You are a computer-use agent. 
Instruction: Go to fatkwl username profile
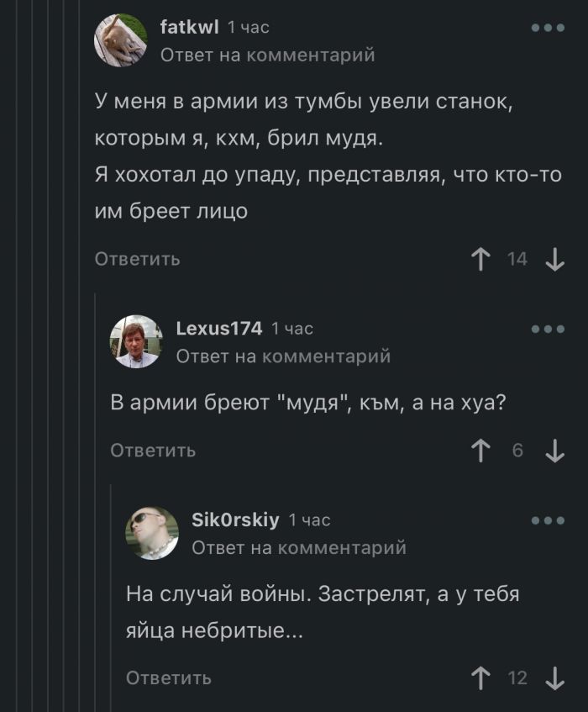click(189, 28)
